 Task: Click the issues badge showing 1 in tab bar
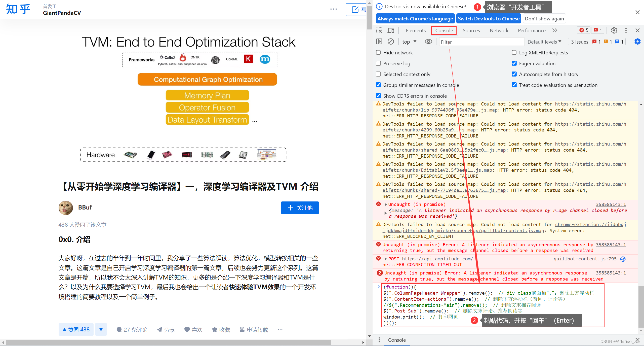pos(597,30)
